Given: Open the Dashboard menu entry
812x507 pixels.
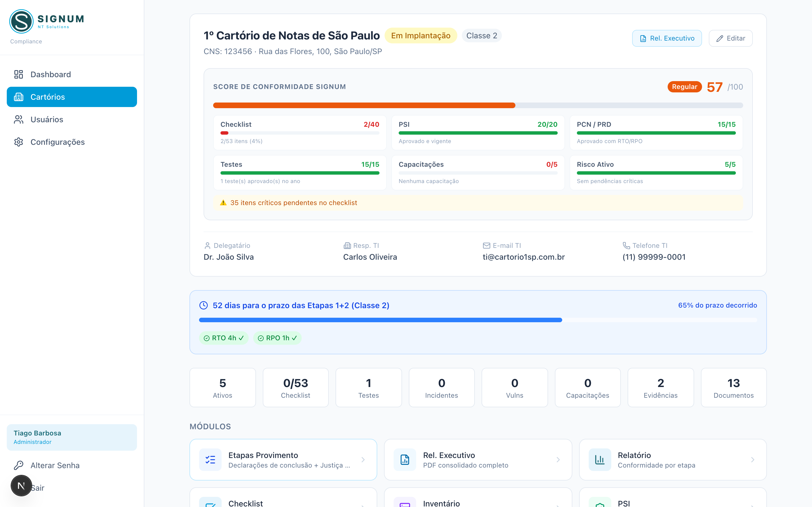Looking at the screenshot, I should point(72,74).
